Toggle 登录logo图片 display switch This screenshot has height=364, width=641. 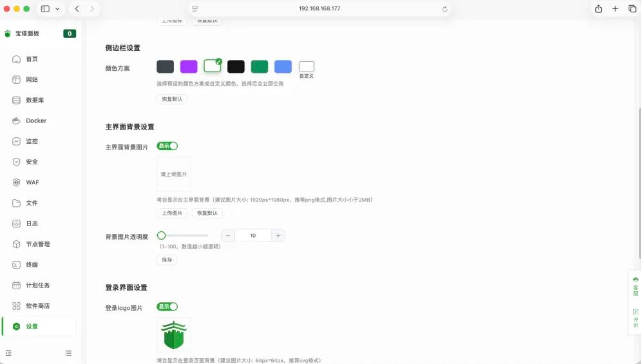click(x=167, y=307)
